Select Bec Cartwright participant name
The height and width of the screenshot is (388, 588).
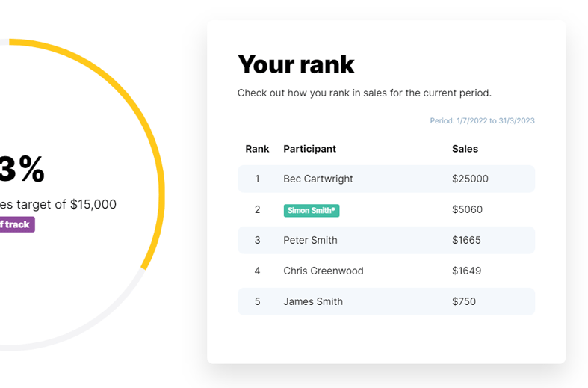coord(318,179)
